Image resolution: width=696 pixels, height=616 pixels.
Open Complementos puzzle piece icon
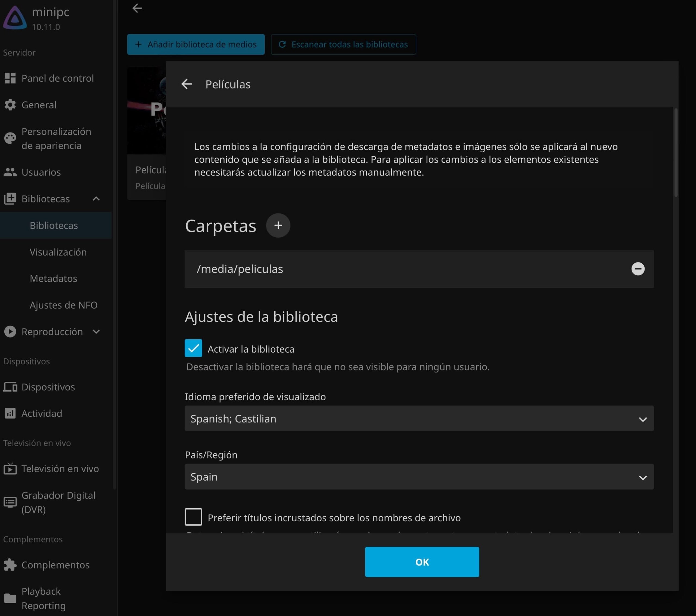click(x=10, y=565)
